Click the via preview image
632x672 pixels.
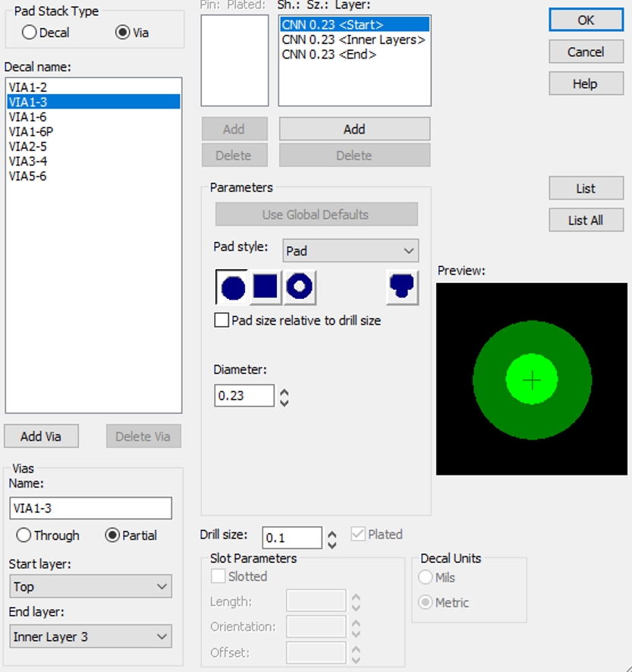coord(532,379)
